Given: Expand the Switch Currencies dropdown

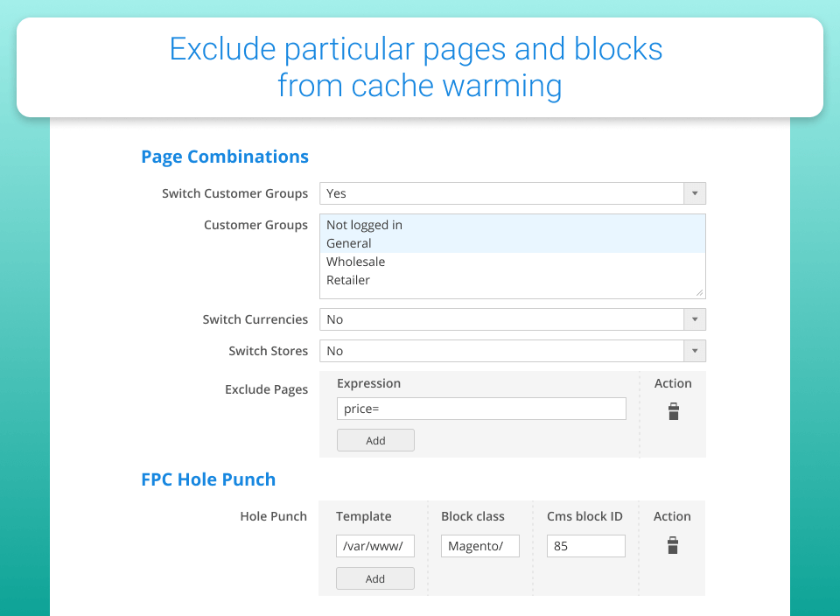Looking at the screenshot, I should point(512,319).
